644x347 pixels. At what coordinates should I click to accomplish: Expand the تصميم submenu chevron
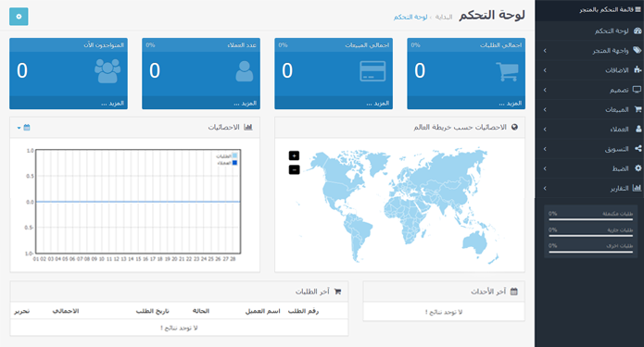(545, 90)
